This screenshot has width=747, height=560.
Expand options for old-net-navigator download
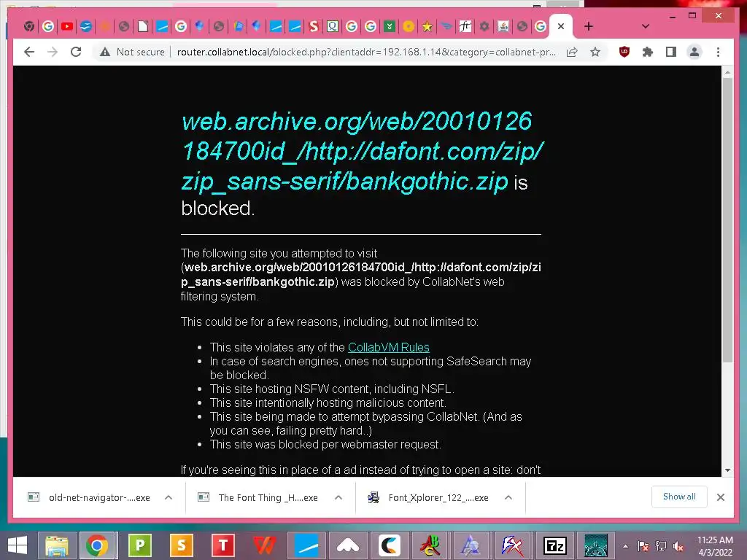169,497
